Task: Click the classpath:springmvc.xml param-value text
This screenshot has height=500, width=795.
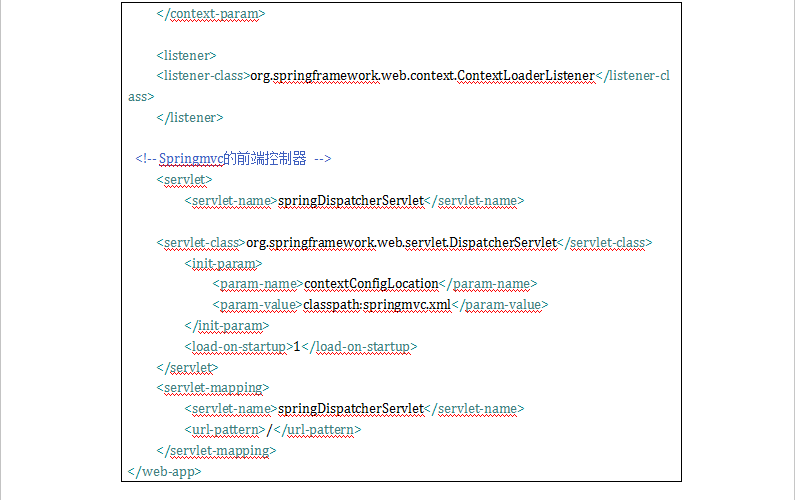Action: (x=377, y=305)
